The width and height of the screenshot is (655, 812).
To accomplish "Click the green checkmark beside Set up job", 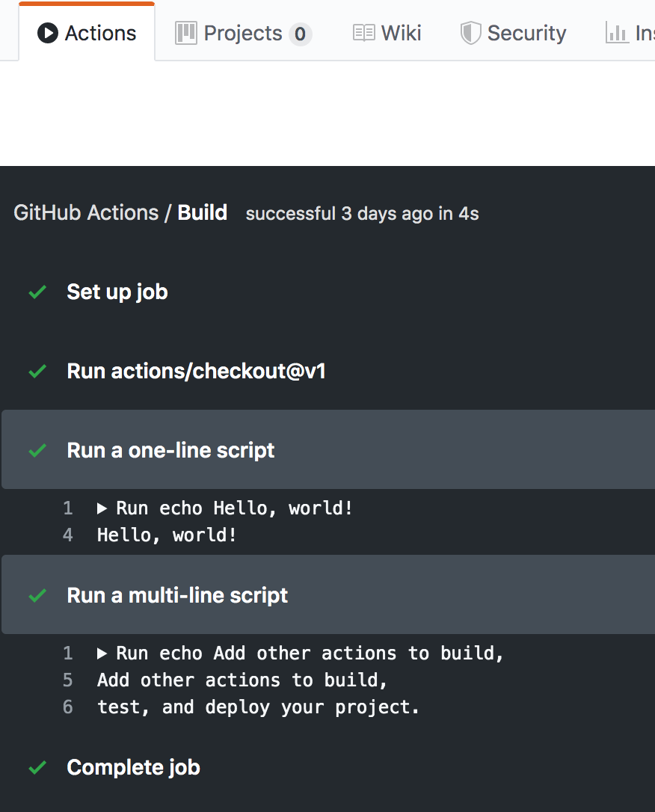I will tap(38, 292).
